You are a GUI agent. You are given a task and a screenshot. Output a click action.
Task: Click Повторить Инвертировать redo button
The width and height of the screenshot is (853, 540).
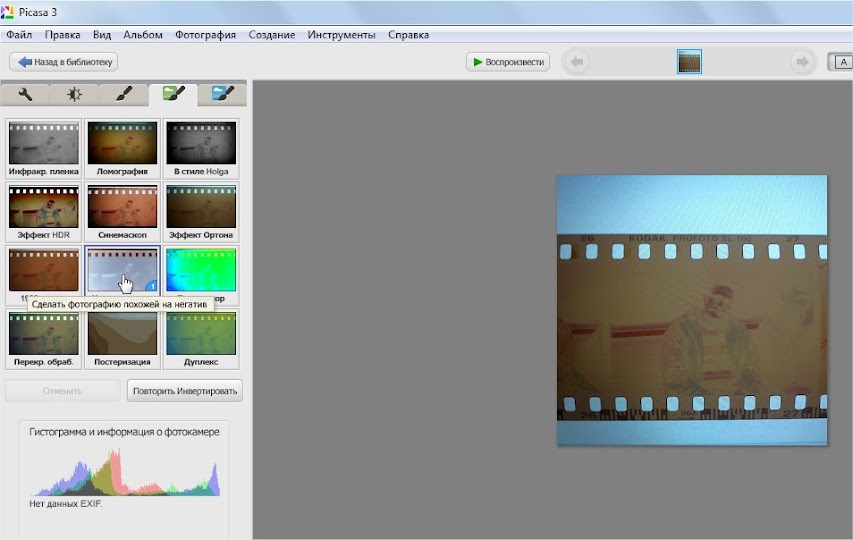(x=185, y=391)
